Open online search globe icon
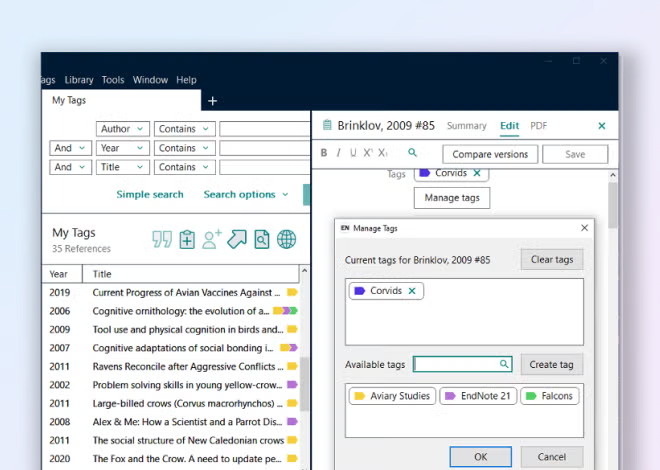Viewport: 660px width, 470px height. [x=286, y=239]
